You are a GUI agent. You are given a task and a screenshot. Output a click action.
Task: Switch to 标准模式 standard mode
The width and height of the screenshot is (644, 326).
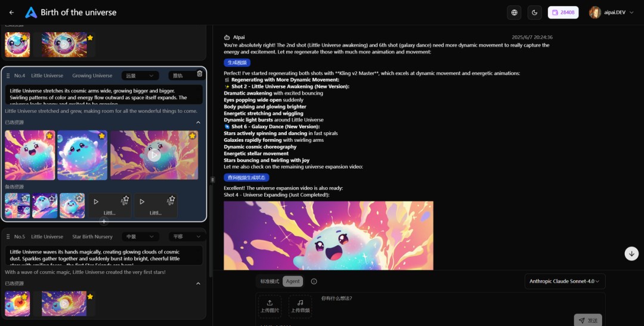pos(270,281)
